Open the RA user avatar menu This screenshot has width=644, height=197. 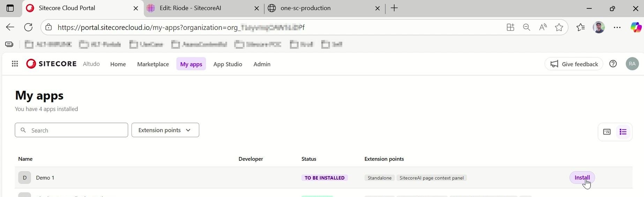coord(632,64)
